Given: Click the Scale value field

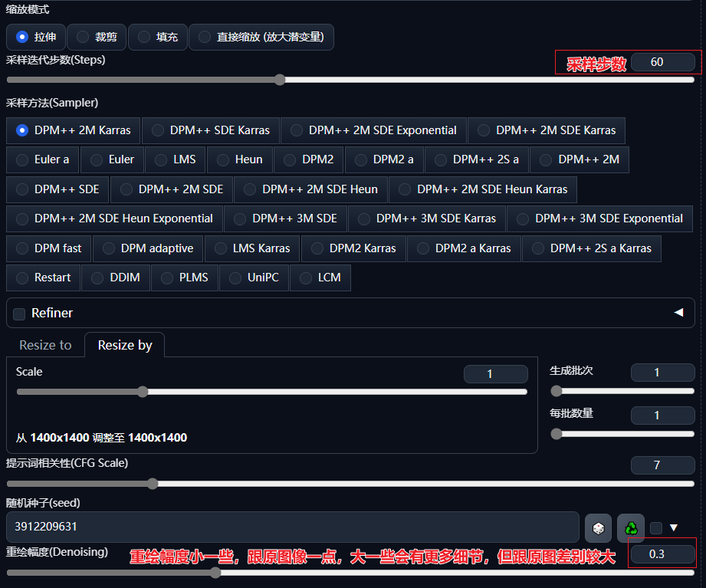Looking at the screenshot, I should (x=496, y=373).
